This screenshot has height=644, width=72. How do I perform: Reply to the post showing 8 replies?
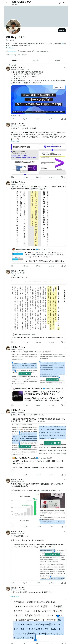pyautogui.click(x=12, y=177)
